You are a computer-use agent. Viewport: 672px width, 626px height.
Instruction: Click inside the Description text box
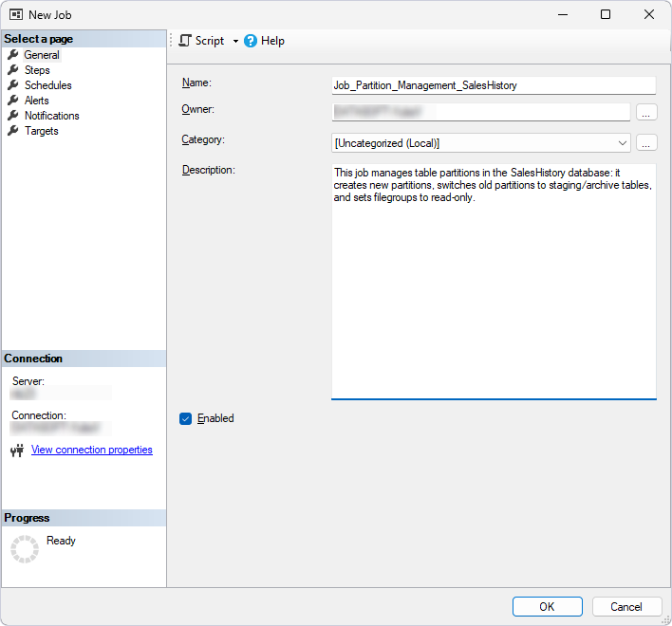494,282
